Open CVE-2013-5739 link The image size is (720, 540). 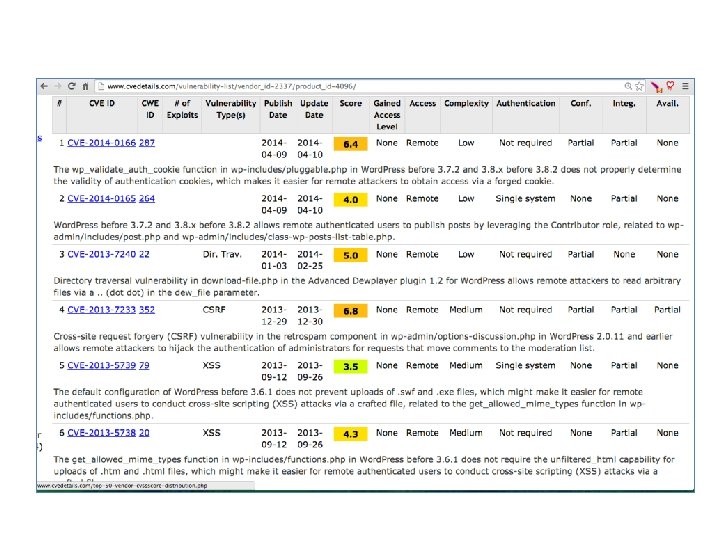pos(101,366)
